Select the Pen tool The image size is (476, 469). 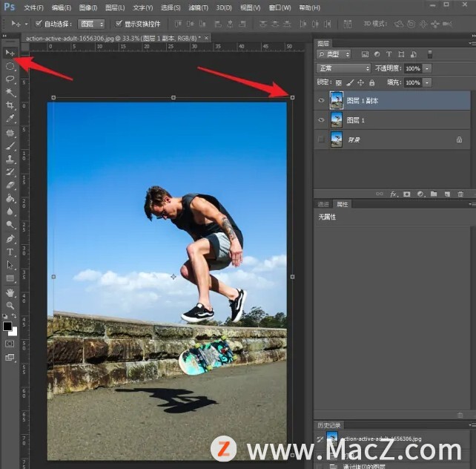click(10, 239)
